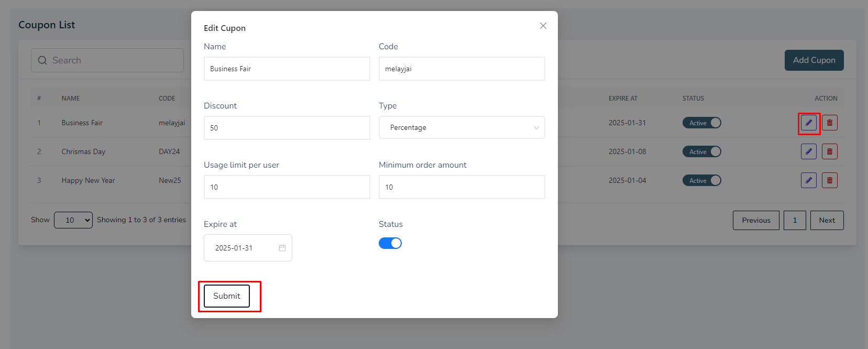Viewport: 868px width, 349px height.
Task: Toggle Active status for Business Fair
Action: (702, 123)
